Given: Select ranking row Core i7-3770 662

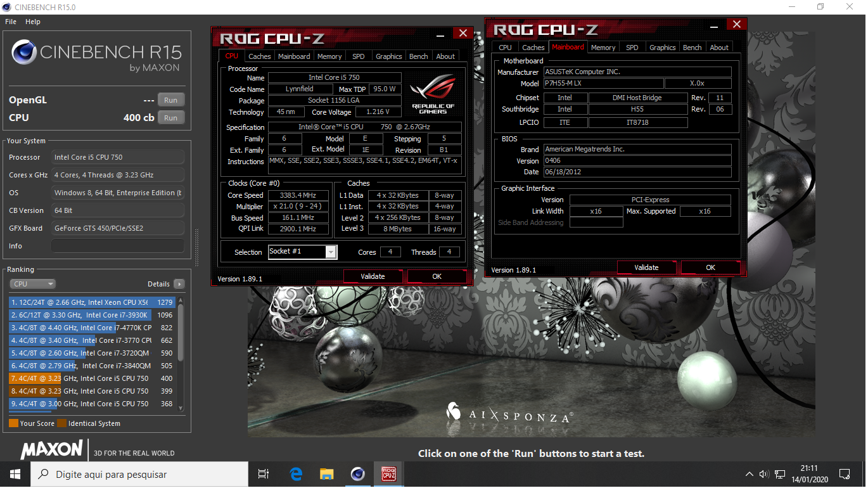Looking at the screenshot, I should point(93,340).
